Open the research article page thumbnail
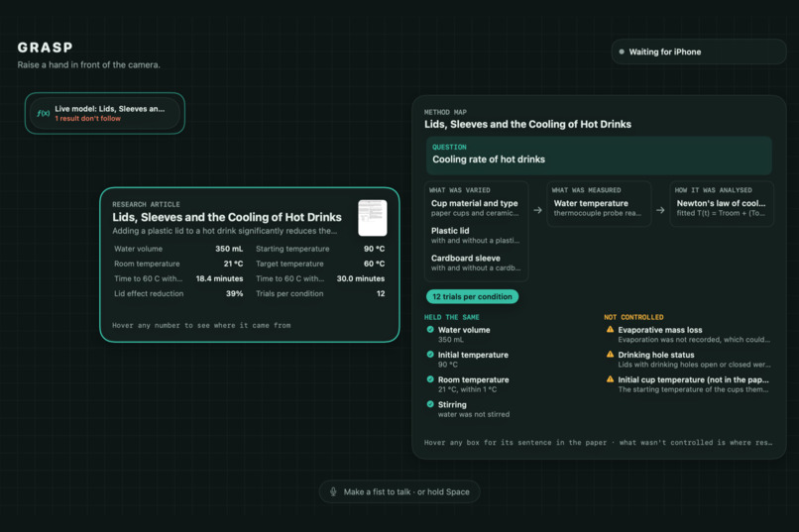 [373, 218]
